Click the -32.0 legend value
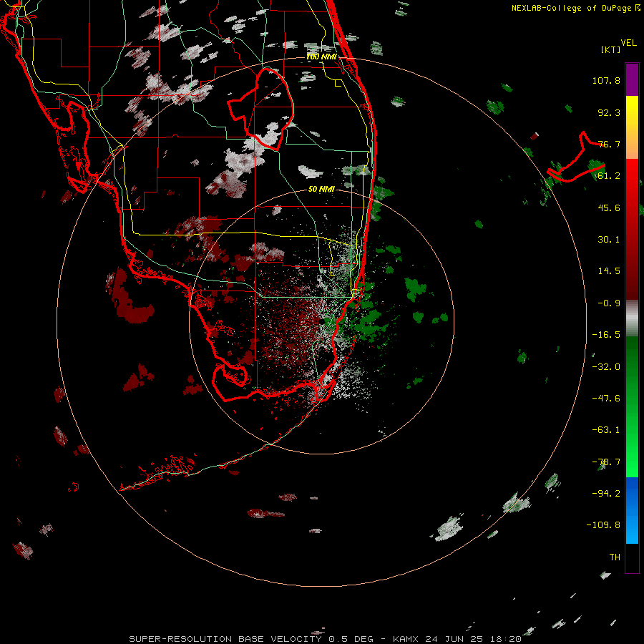This screenshot has width=644, height=644. coord(606,366)
